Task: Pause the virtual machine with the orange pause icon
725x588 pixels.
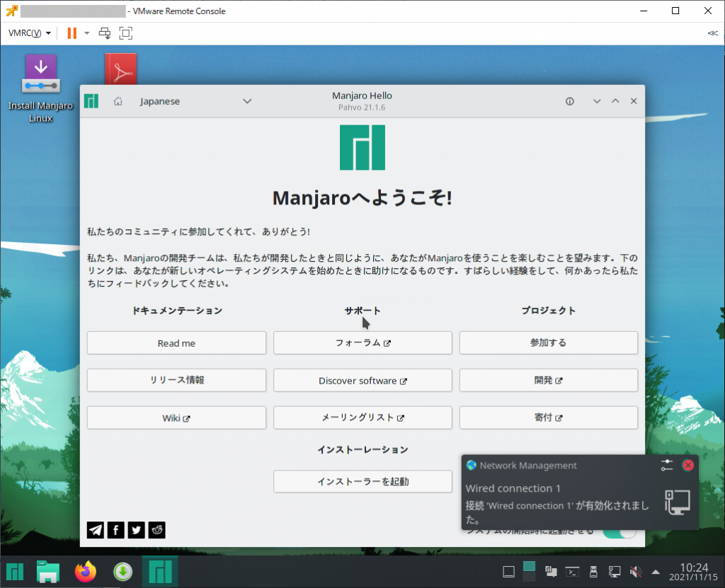Action: 72,33
